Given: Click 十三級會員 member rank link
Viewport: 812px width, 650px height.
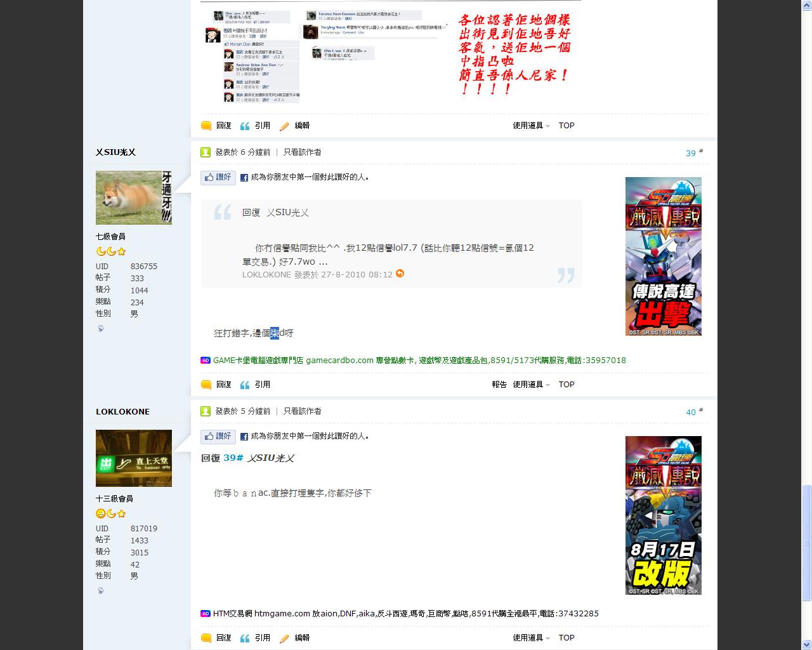Looking at the screenshot, I should point(115,499).
